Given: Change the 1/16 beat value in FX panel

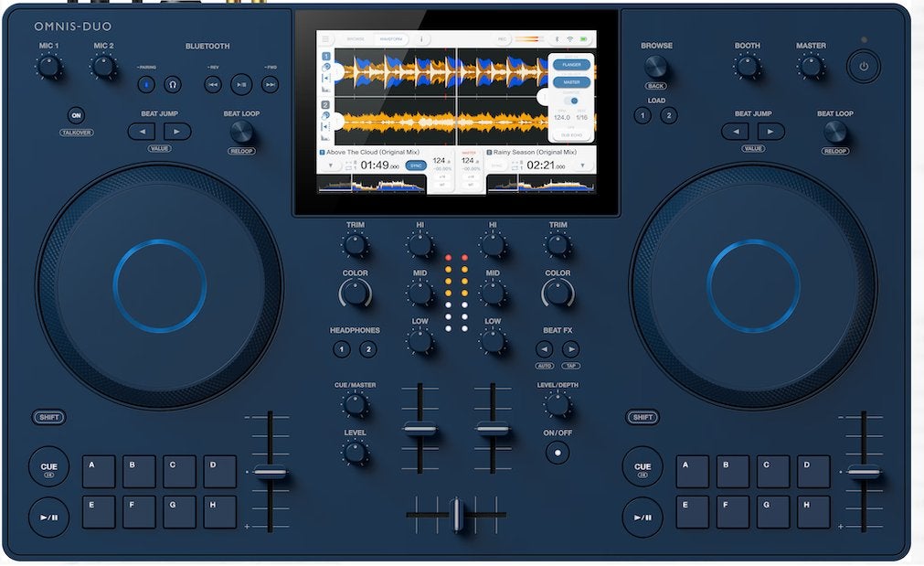Looking at the screenshot, I should pos(581,117).
